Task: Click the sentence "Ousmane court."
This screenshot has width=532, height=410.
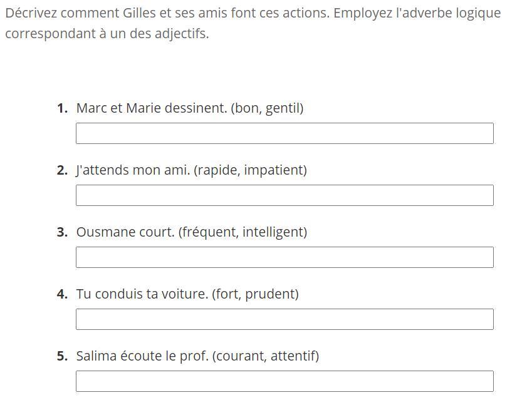Action: pyautogui.click(x=125, y=232)
